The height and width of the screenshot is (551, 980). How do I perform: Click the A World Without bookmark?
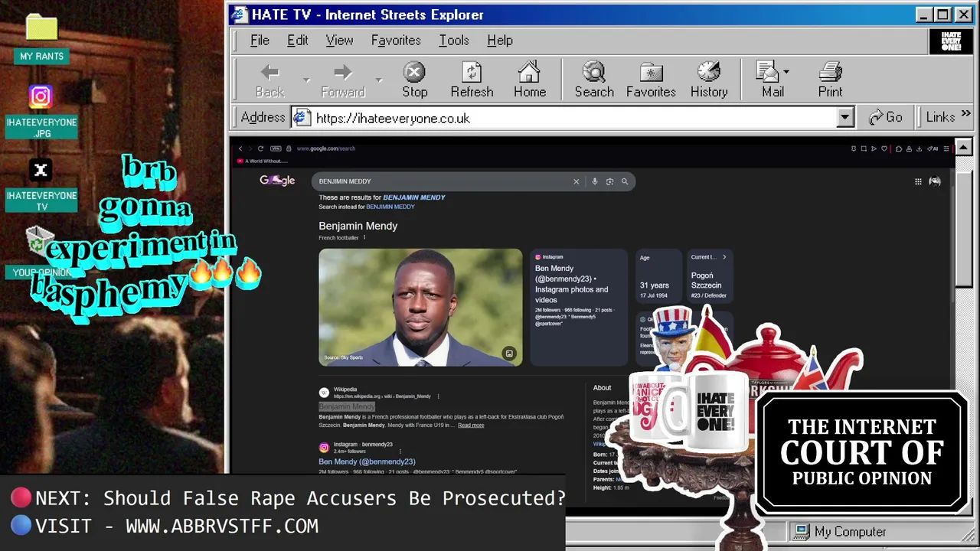point(263,161)
